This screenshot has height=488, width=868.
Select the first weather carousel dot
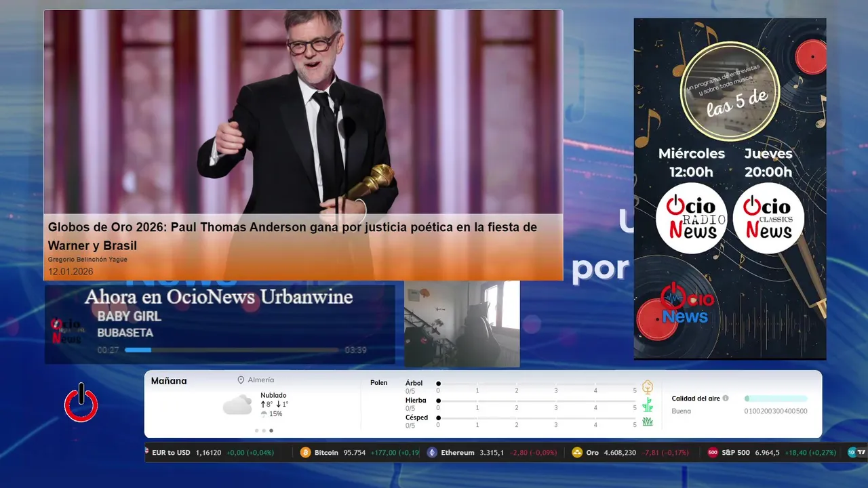(256, 430)
